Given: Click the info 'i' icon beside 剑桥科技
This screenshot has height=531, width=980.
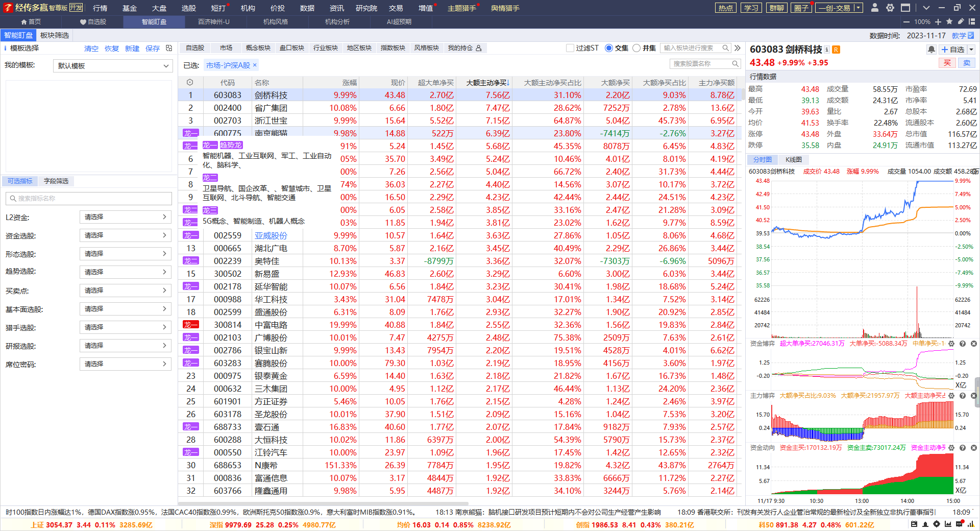Looking at the screenshot, I should [827, 50].
